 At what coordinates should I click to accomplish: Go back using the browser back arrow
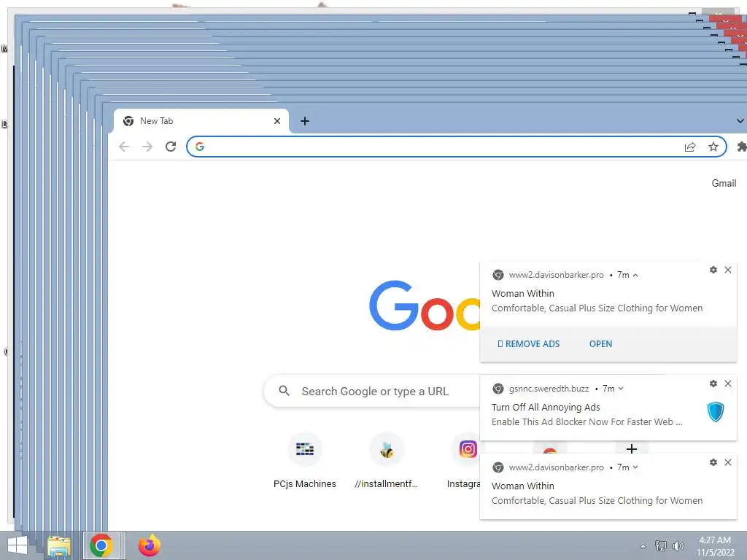[124, 147]
